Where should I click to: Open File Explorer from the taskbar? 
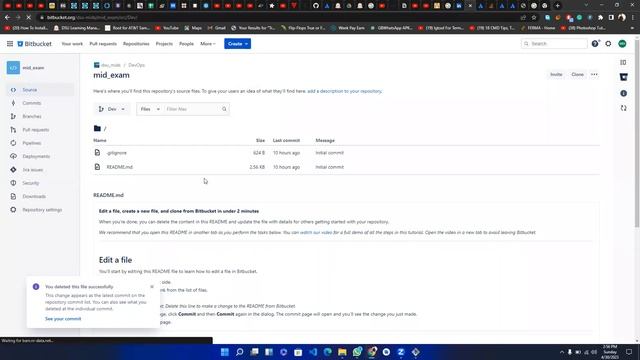click(x=342, y=352)
